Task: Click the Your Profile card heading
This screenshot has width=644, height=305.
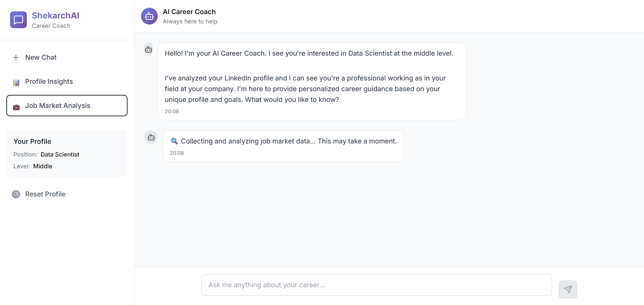Action: (32, 141)
